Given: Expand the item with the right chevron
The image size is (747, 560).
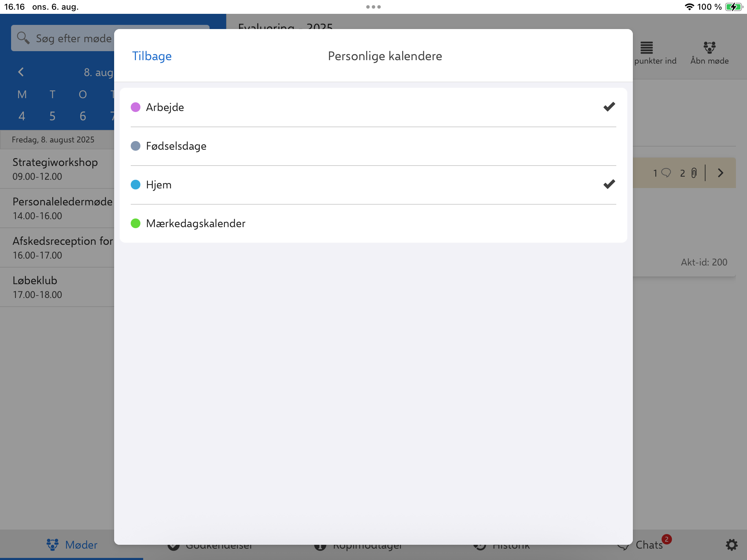Looking at the screenshot, I should [720, 173].
